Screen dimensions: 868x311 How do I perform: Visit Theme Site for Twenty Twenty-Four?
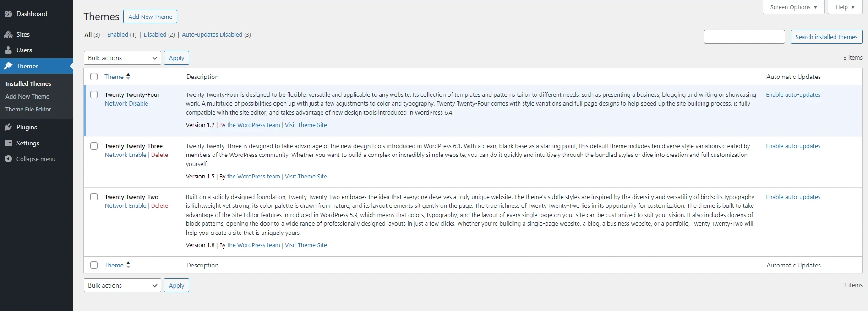[x=306, y=125]
